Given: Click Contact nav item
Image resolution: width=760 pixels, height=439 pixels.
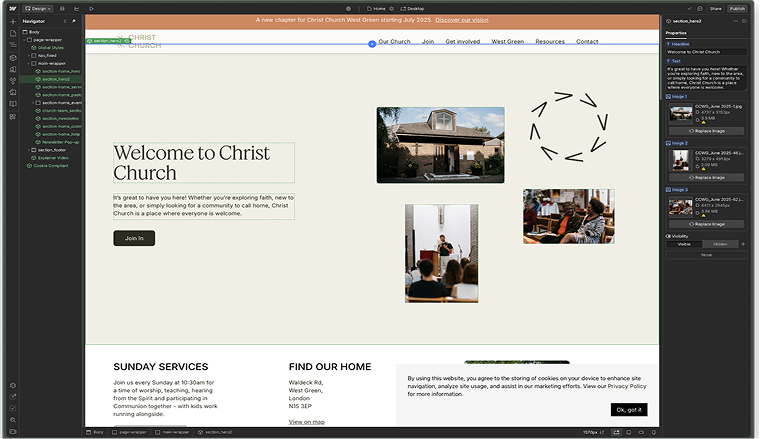Looking at the screenshot, I should pos(587,42).
